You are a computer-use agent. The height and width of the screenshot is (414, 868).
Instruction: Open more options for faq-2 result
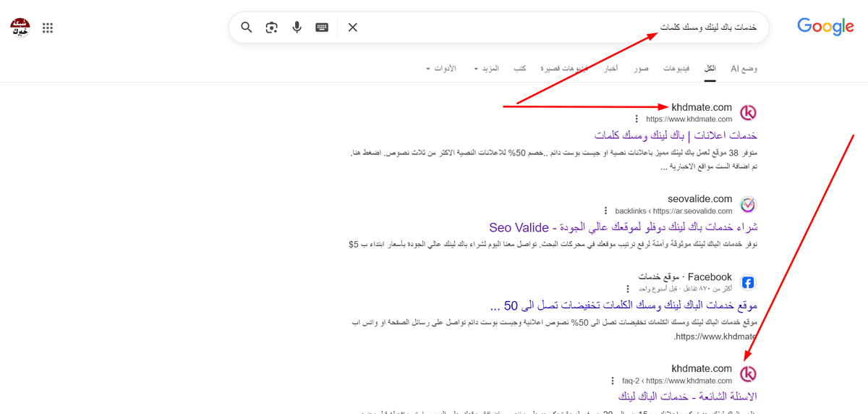click(614, 380)
